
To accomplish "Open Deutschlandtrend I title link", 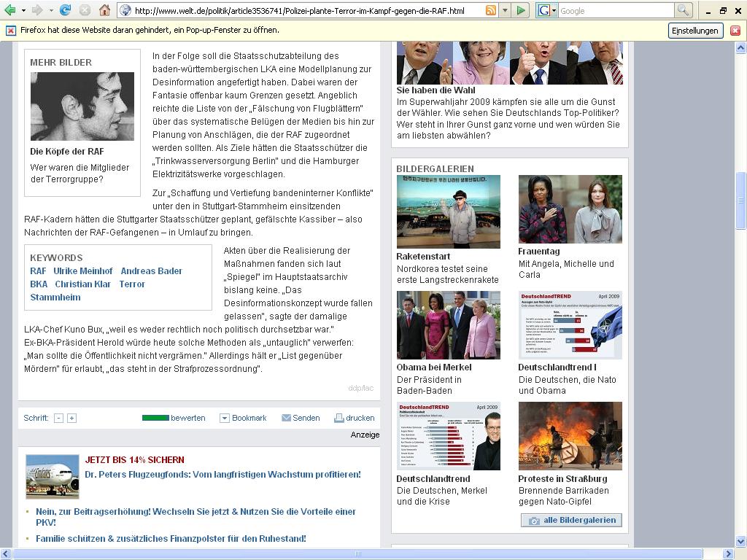I will (557, 367).
